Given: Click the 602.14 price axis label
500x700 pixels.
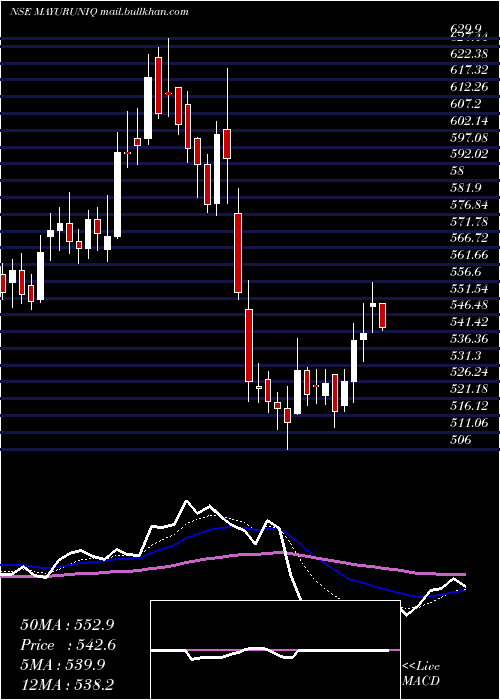Looking at the screenshot, I should [x=469, y=121].
